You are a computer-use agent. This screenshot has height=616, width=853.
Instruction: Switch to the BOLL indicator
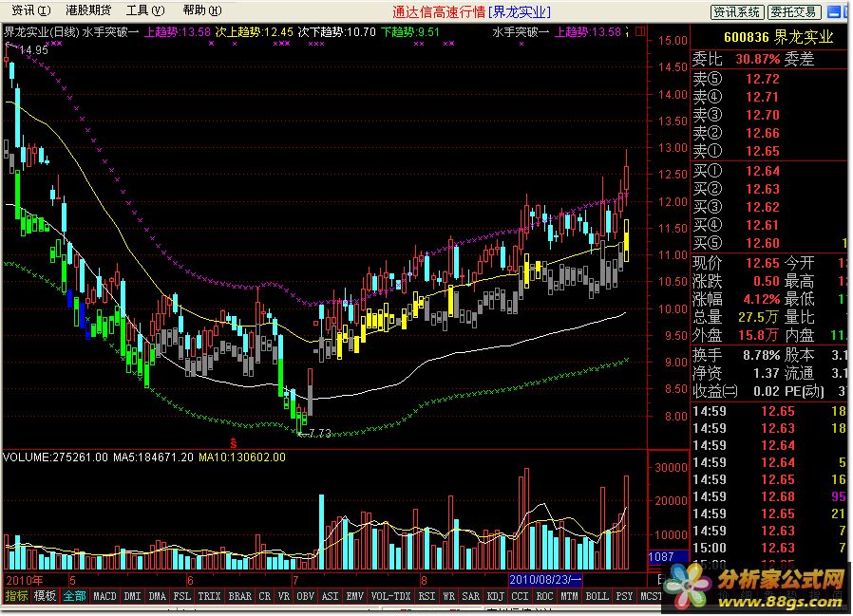(597, 596)
